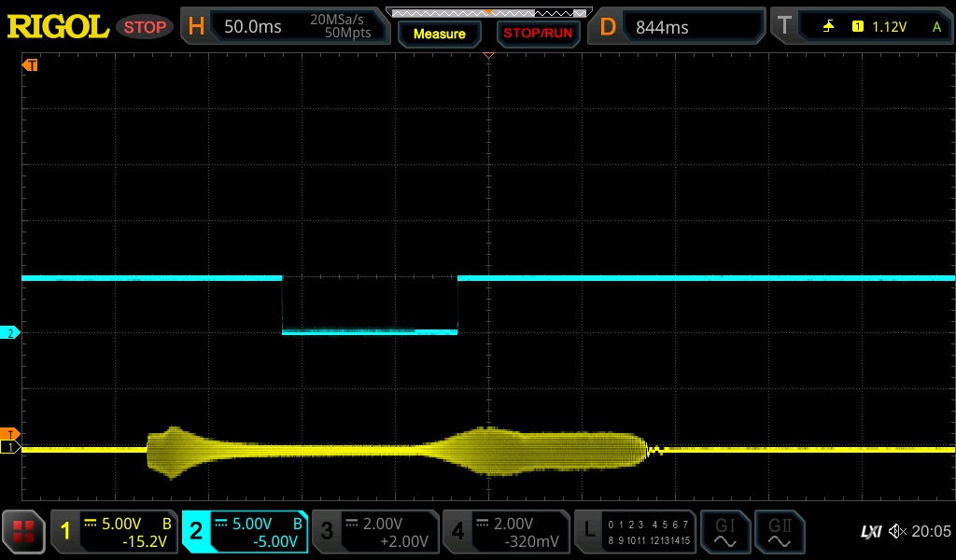
Task: Click the trigger position marker at top center
Action: point(488,55)
